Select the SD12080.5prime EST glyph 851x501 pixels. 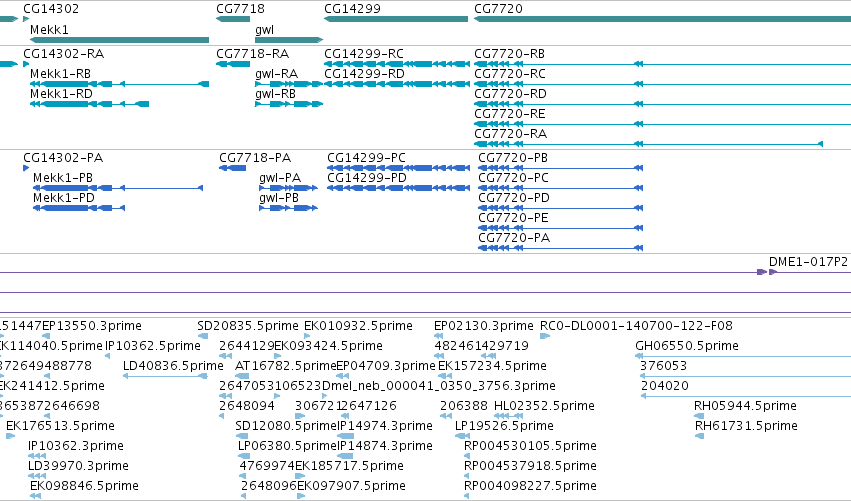click(242, 436)
